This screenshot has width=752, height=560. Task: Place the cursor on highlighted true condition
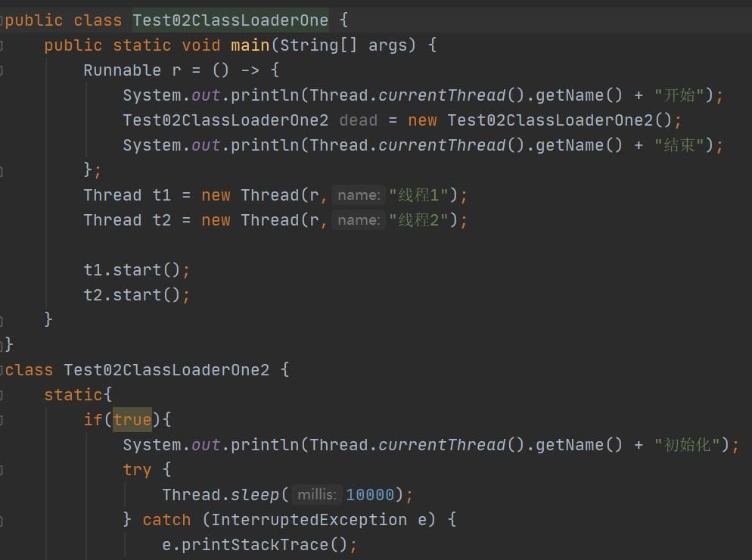pyautogui.click(x=132, y=420)
